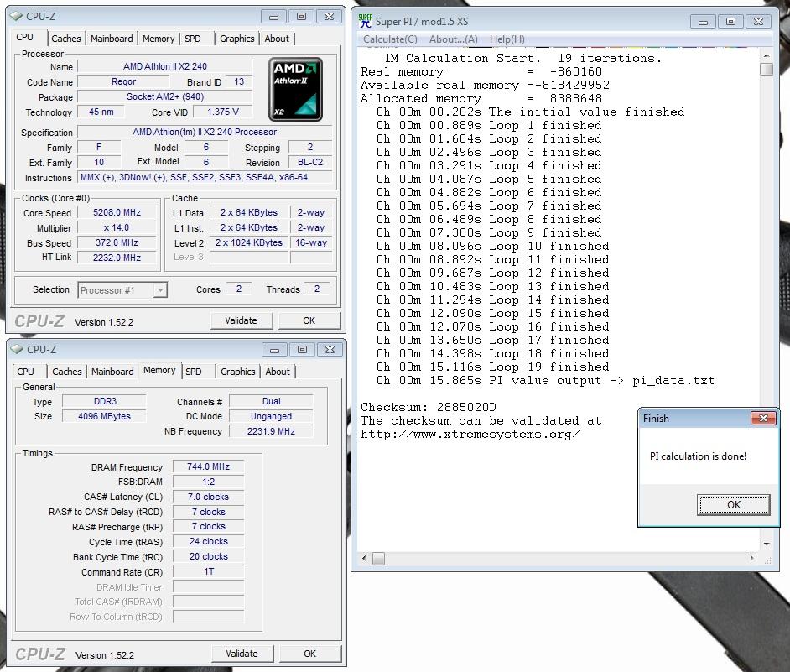Click the DRAM Frequency value 744.0 MHz
The width and height of the screenshot is (790, 672).
click(x=208, y=466)
